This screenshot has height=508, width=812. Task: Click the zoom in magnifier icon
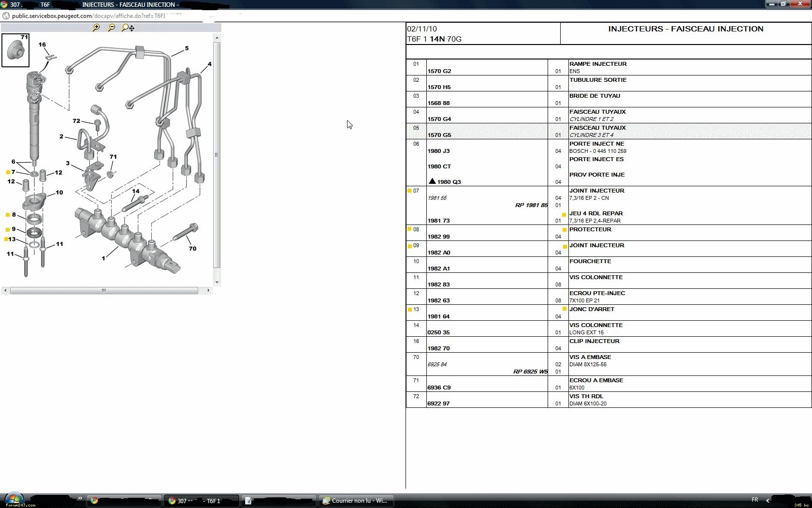tap(96, 28)
